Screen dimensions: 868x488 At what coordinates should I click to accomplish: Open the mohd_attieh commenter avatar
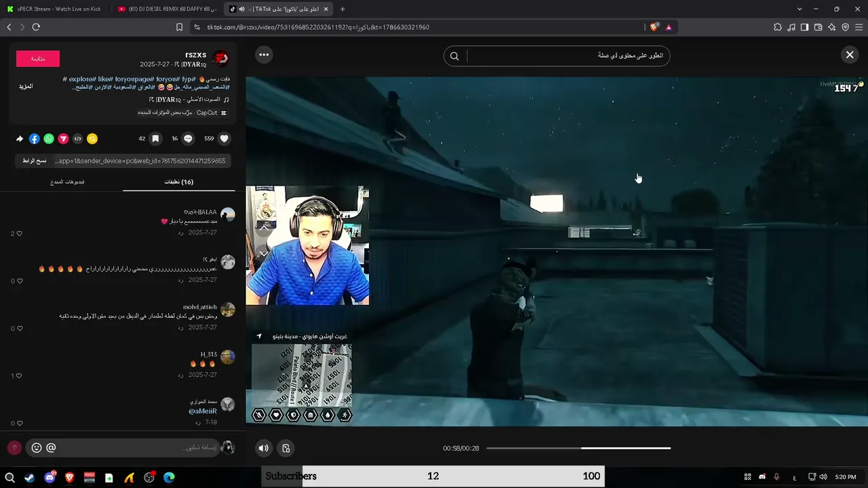click(228, 310)
